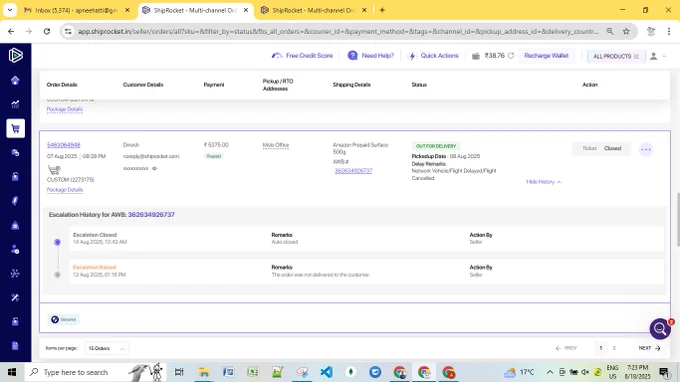This screenshot has height=382, width=680.
Task: Switch to second ShipRocket tab
Action: click(314, 10)
